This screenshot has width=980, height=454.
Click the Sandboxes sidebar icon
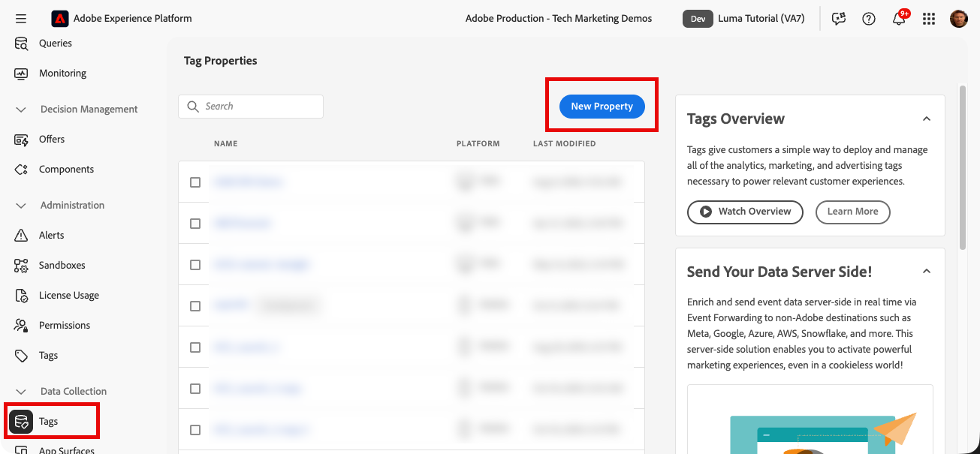pos(22,266)
